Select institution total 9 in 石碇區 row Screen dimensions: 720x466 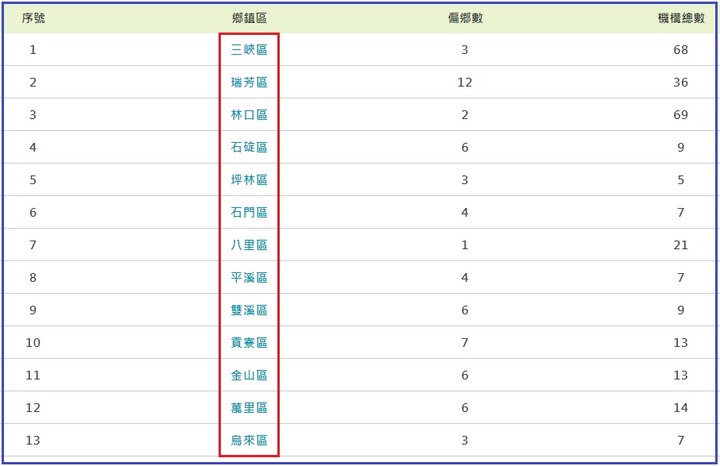tap(681, 147)
